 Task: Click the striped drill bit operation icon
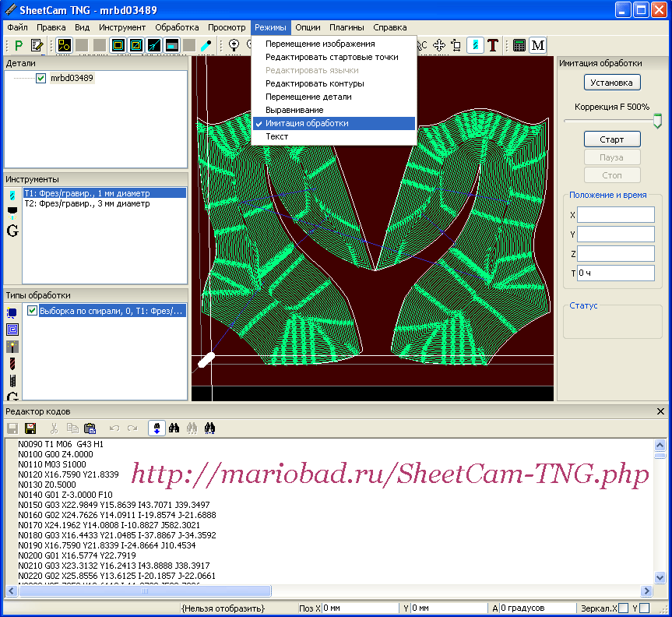pos(12,364)
